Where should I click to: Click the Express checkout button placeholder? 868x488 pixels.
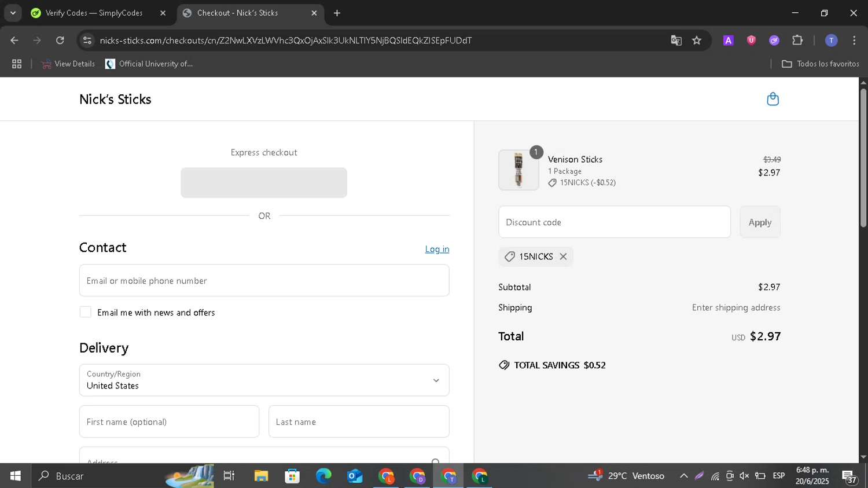click(264, 183)
